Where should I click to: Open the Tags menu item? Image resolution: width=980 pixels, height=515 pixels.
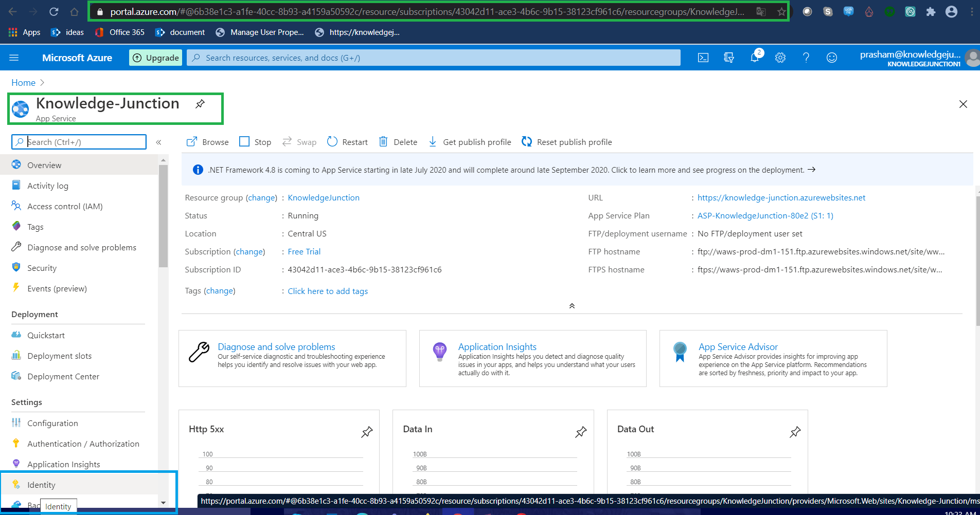point(79,227)
